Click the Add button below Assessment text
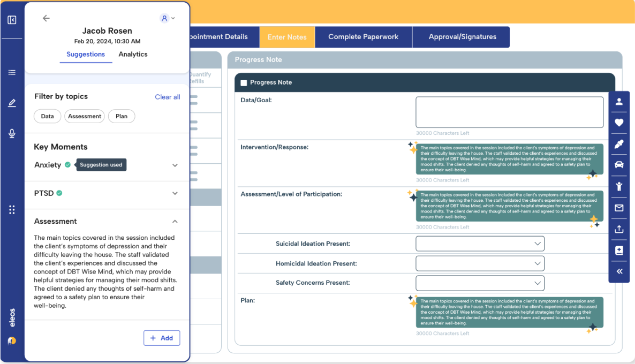 coord(162,338)
